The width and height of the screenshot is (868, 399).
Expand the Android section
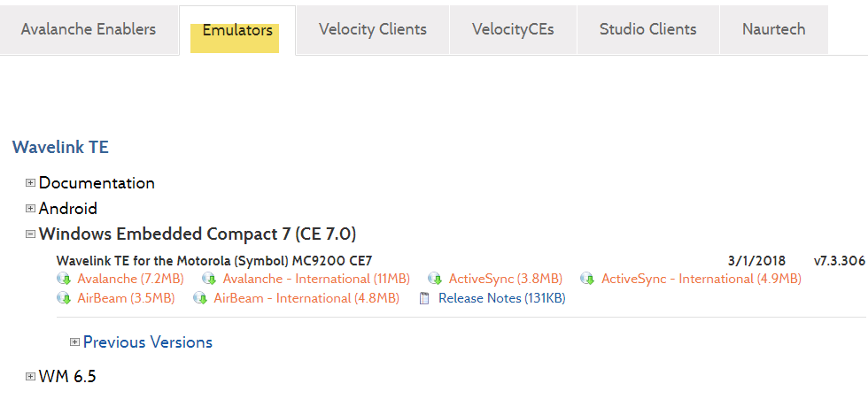[x=31, y=209]
